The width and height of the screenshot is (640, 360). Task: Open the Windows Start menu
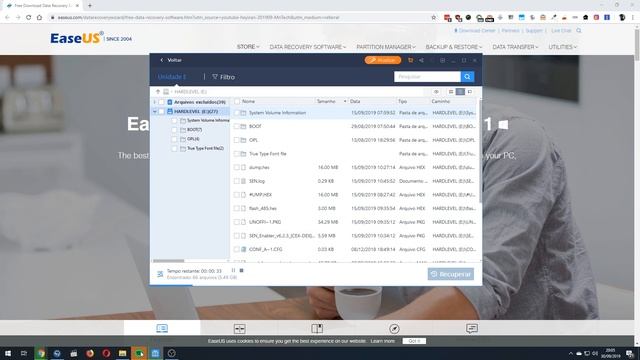[8, 353]
